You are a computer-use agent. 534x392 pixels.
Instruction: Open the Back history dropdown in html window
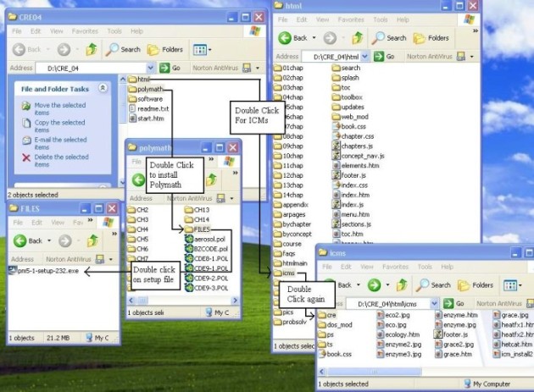pos(314,38)
